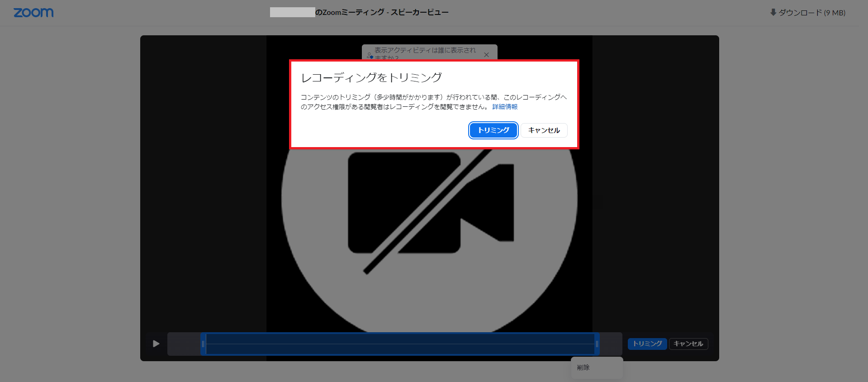This screenshot has width=868, height=382.
Task: Click the 表示アクティビティは誰に表示され banner text
Action: pos(425,50)
